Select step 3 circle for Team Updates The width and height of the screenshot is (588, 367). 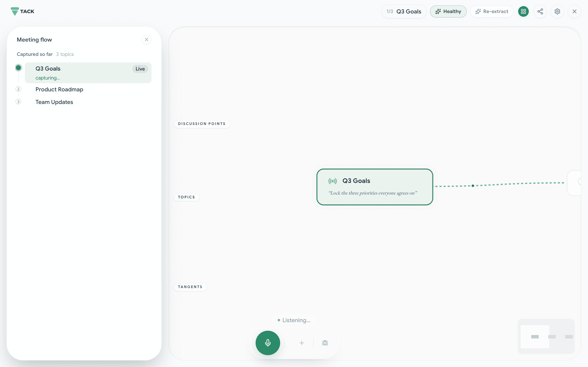pos(18,102)
